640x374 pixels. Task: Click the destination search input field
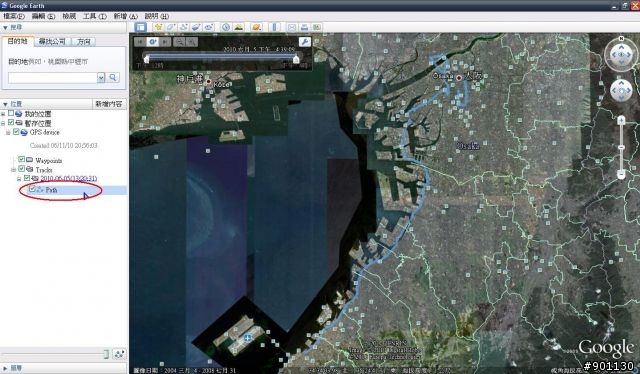(x=52, y=77)
